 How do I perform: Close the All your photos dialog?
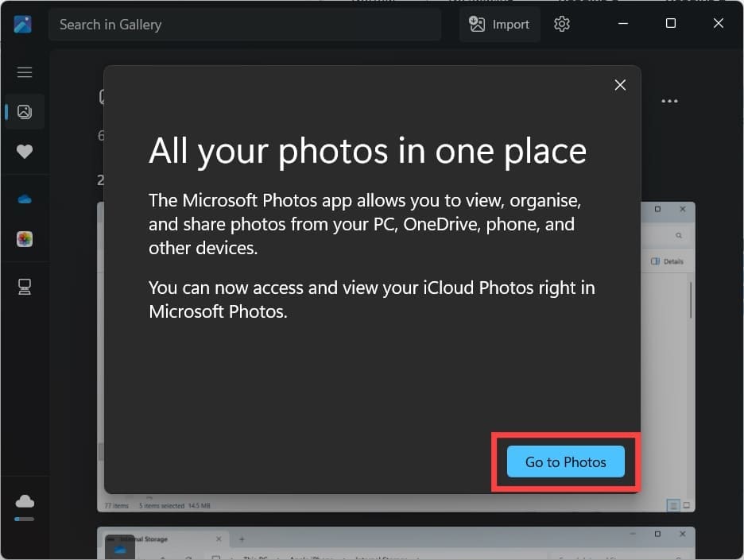(x=620, y=85)
